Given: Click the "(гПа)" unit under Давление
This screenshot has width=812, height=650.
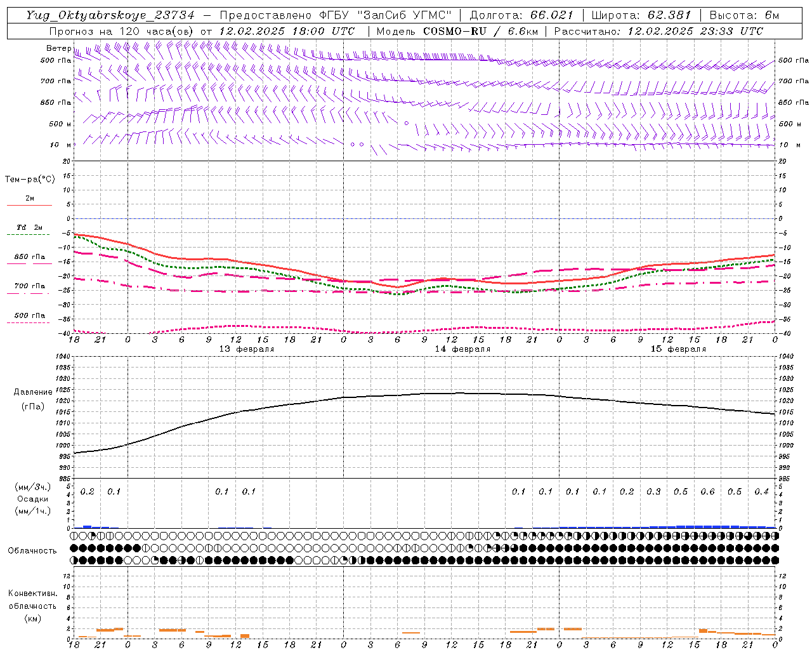Looking at the screenshot, I should (33, 407).
